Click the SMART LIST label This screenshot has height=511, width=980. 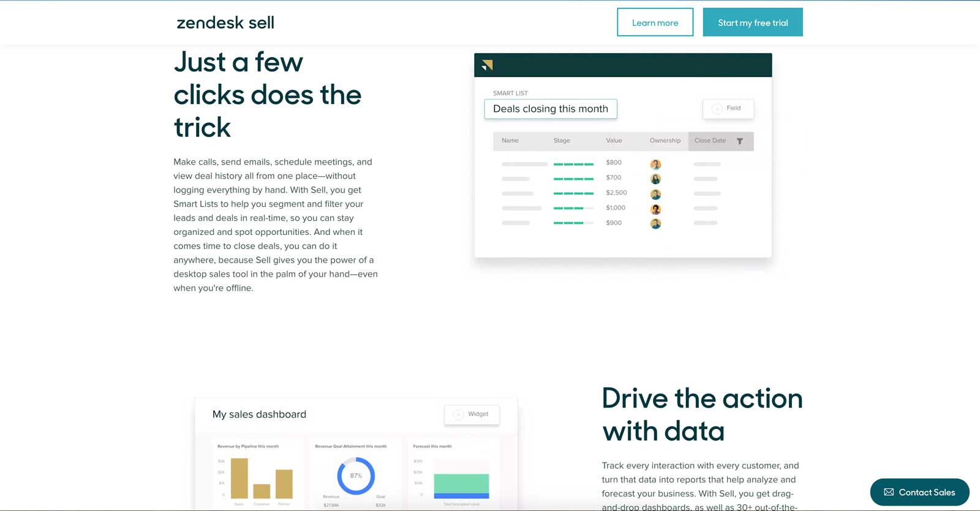coord(510,93)
